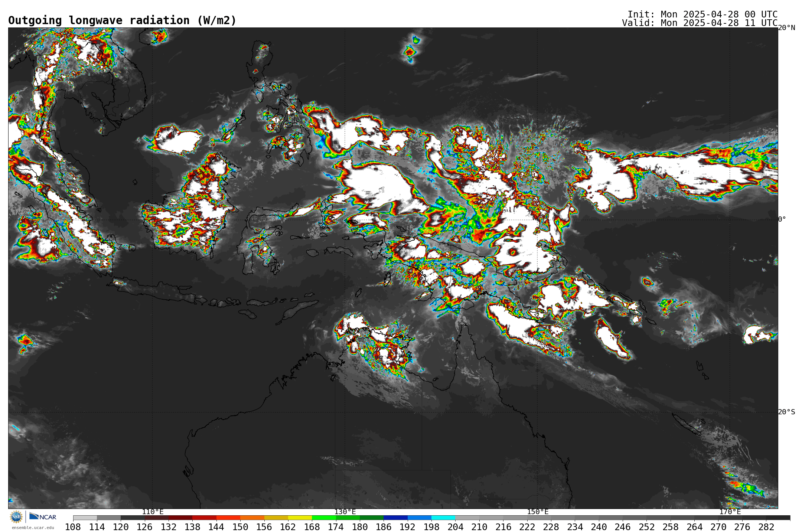Select the 'Valid: Mon 2025-04-28 11 UTC' line
This screenshot has width=802, height=532.
click(x=700, y=23)
